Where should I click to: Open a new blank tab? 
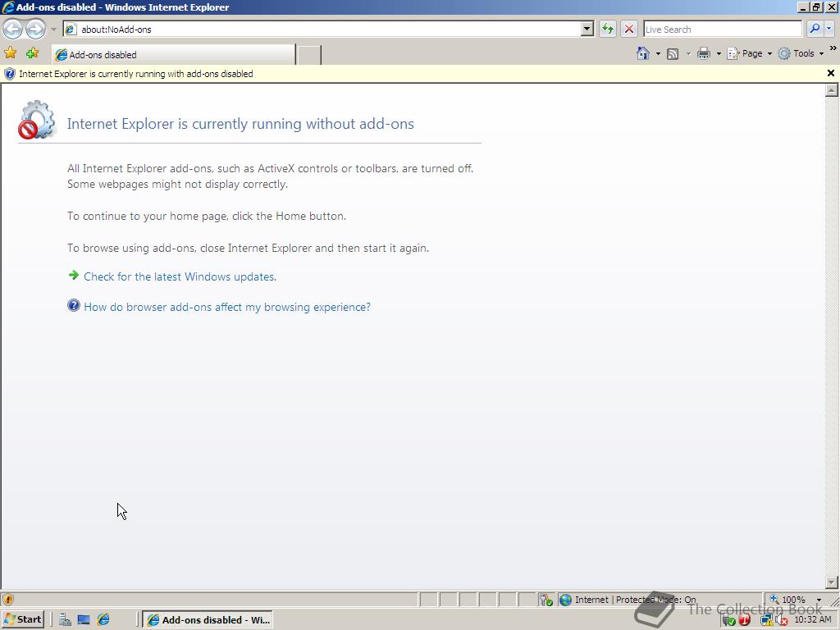(x=309, y=55)
